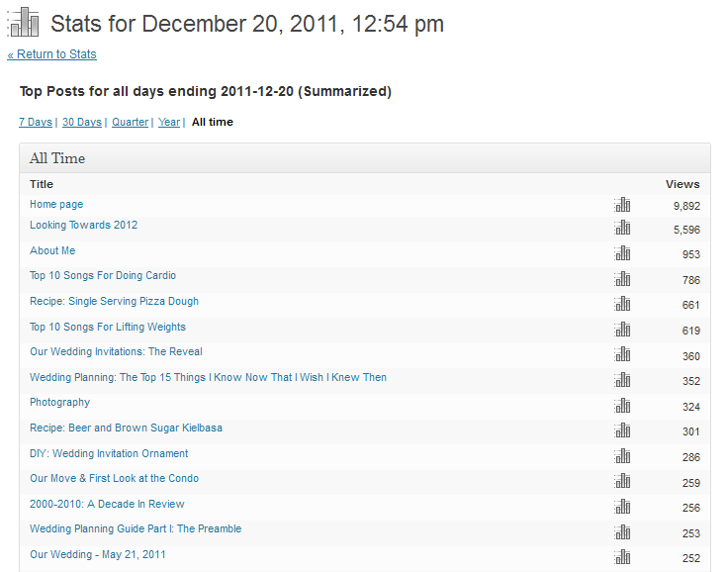Click Our Move & First Look at the Condo
The image size is (728, 572).
click(x=114, y=479)
